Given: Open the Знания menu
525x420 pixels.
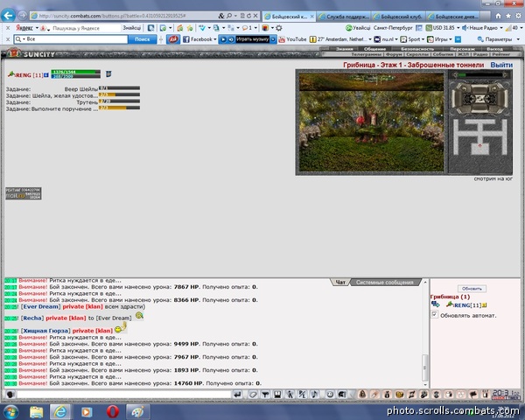Looking at the screenshot, I should click(345, 49).
